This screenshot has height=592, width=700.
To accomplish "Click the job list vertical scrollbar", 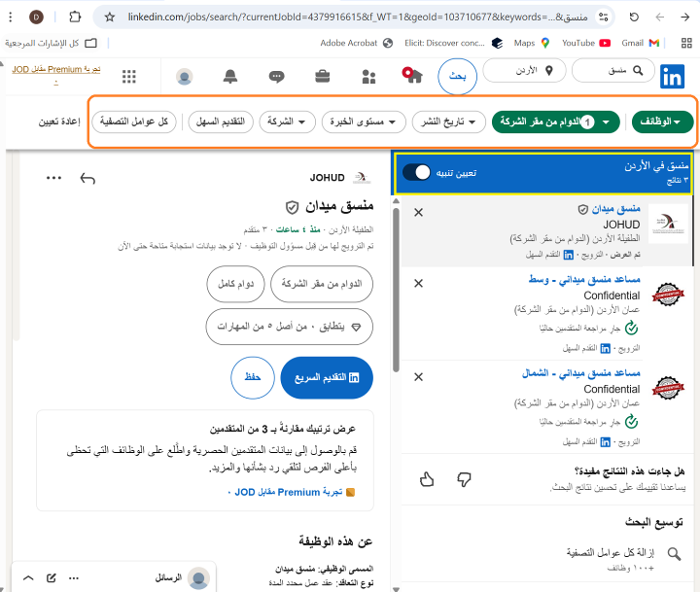I will (x=396, y=289).
